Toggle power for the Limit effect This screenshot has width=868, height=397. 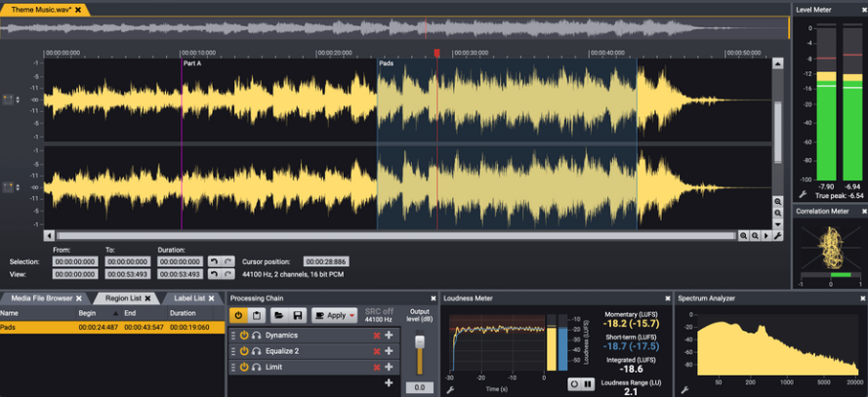pyautogui.click(x=244, y=367)
